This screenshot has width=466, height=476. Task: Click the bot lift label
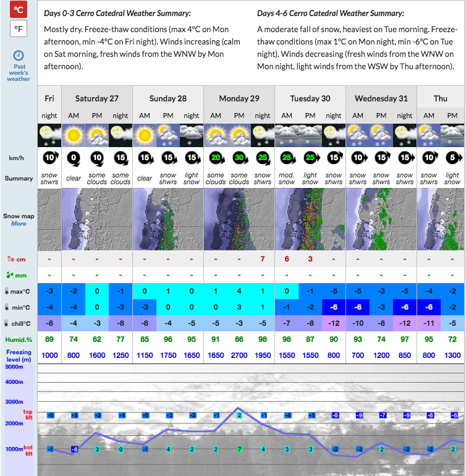pyautogui.click(x=28, y=451)
